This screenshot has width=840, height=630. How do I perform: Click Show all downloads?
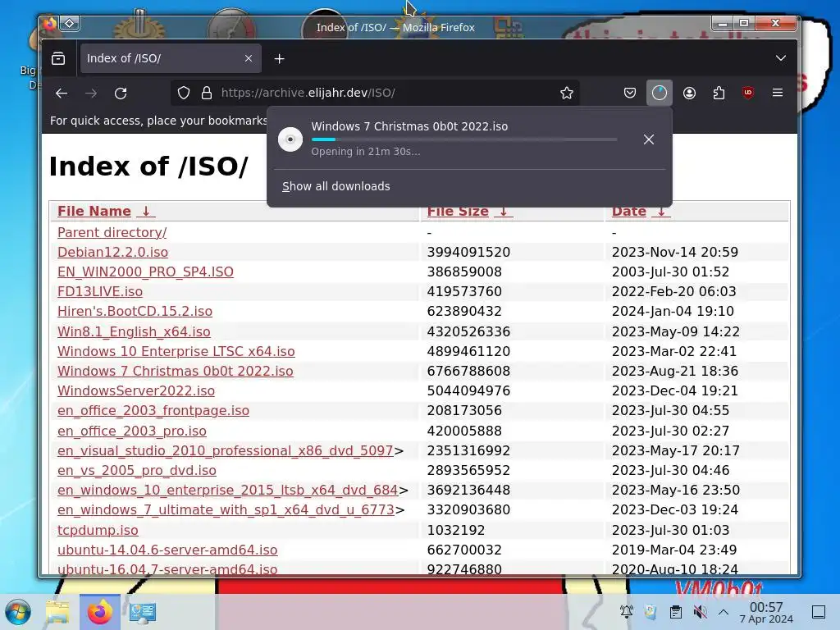point(336,186)
